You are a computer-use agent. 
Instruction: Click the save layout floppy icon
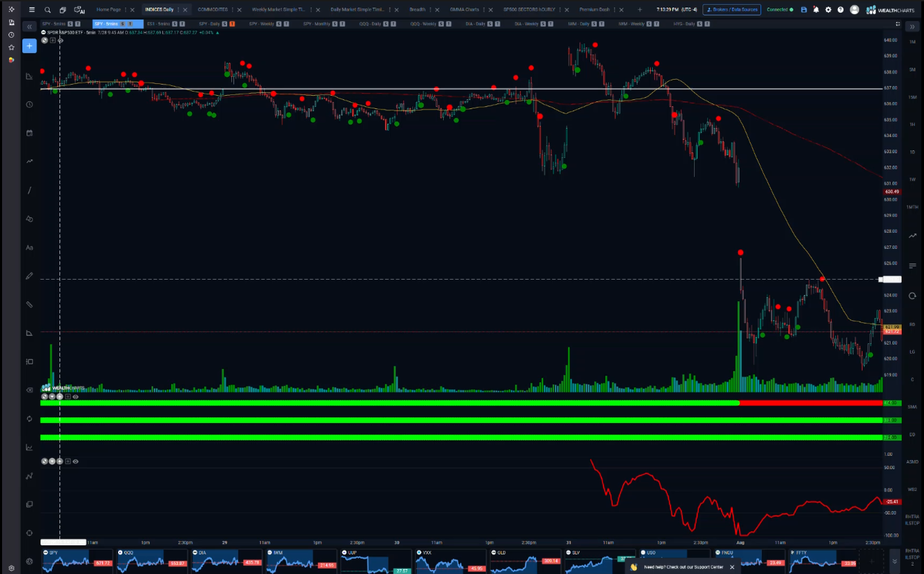[804, 10]
